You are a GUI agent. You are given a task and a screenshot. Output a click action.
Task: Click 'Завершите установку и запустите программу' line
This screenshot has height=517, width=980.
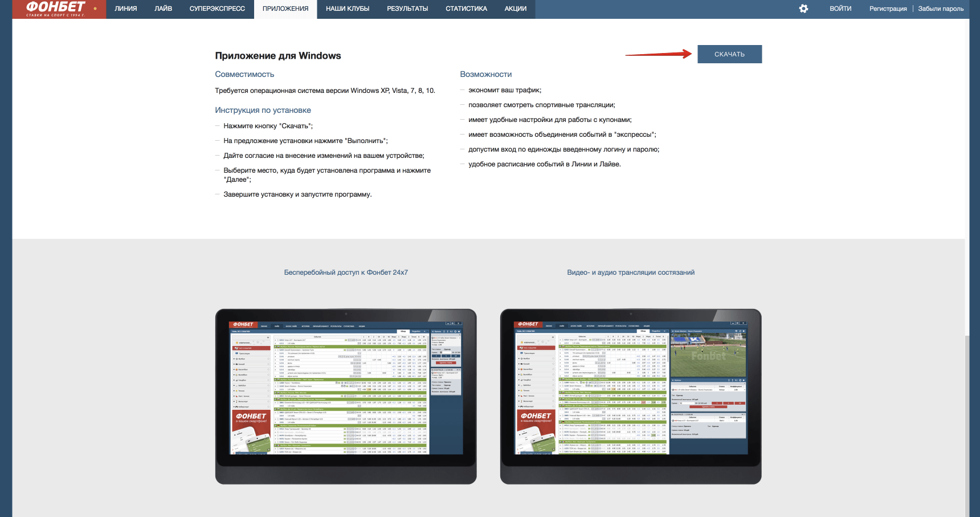click(x=297, y=194)
